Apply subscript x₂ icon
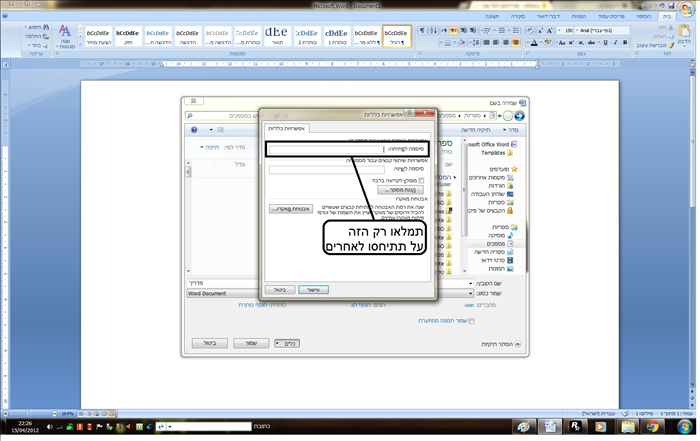 581,42
